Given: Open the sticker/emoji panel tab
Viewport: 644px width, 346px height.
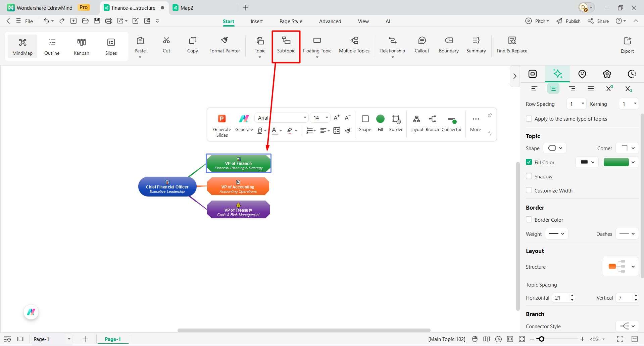Looking at the screenshot, I should (582, 74).
